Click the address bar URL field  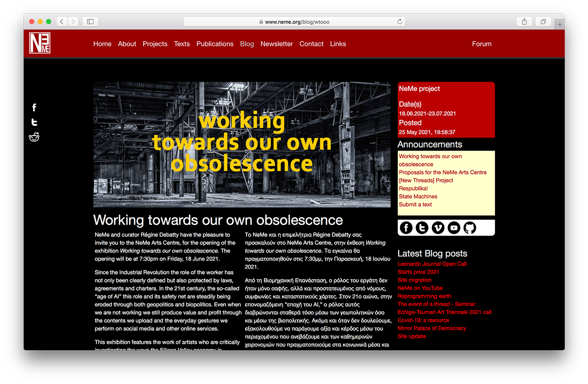pyautogui.click(x=294, y=21)
